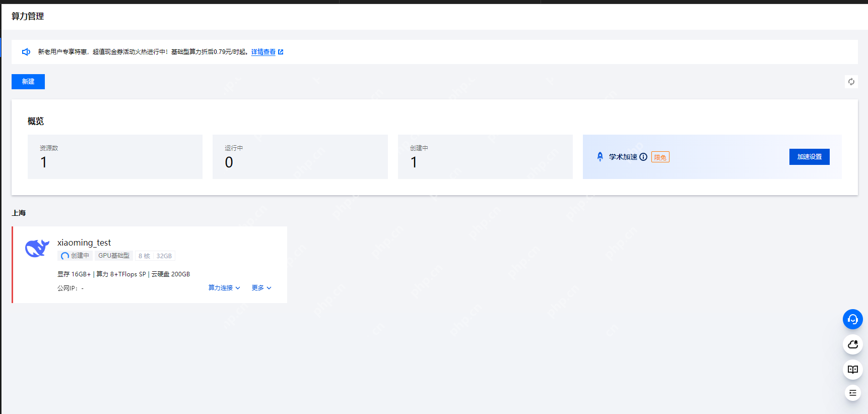Open the customer service headset button
The height and width of the screenshot is (414, 868).
tap(852, 319)
